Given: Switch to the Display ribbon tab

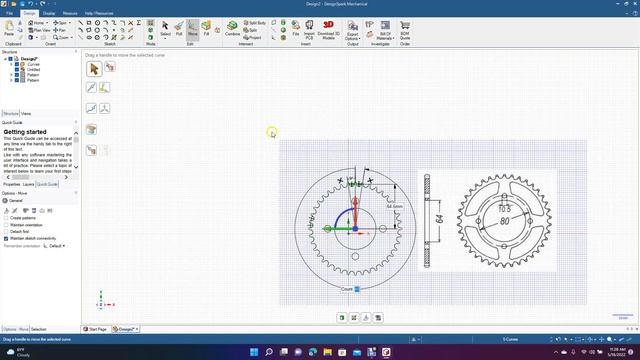Looking at the screenshot, I should point(49,13).
